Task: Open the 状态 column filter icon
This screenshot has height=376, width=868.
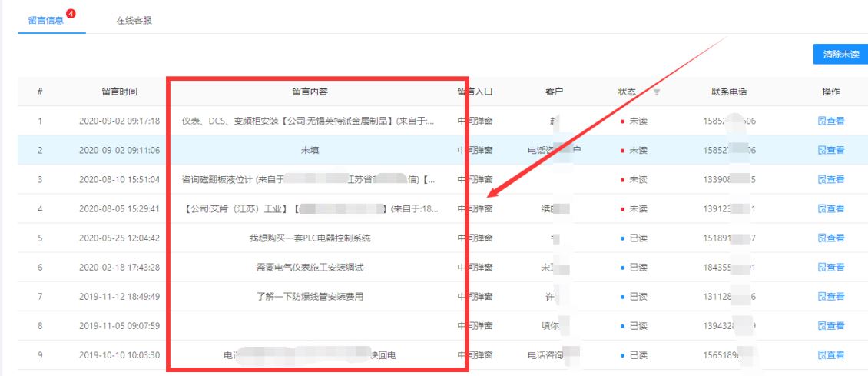Action: pos(657,92)
